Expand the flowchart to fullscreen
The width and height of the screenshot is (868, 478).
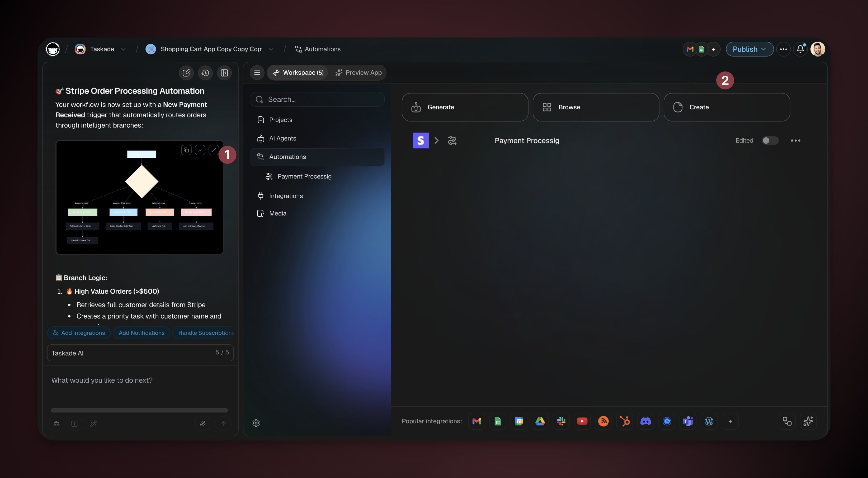[214, 150]
